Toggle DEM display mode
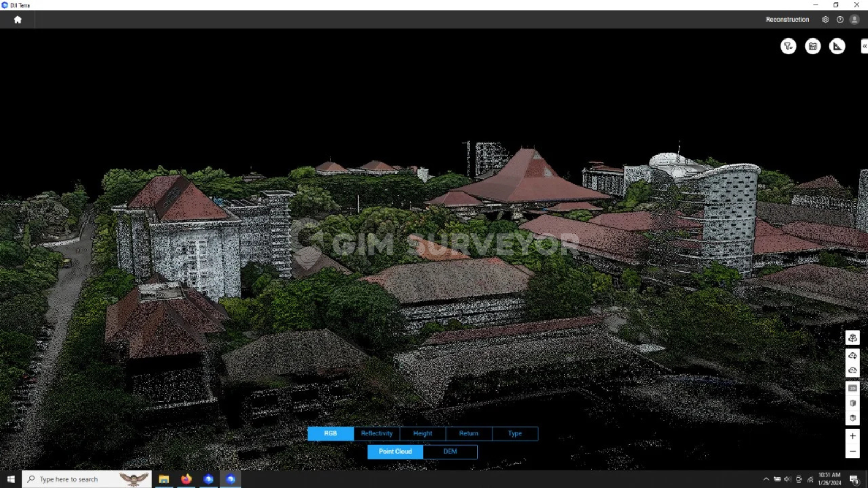Image resolution: width=868 pixels, height=488 pixels. 450,452
